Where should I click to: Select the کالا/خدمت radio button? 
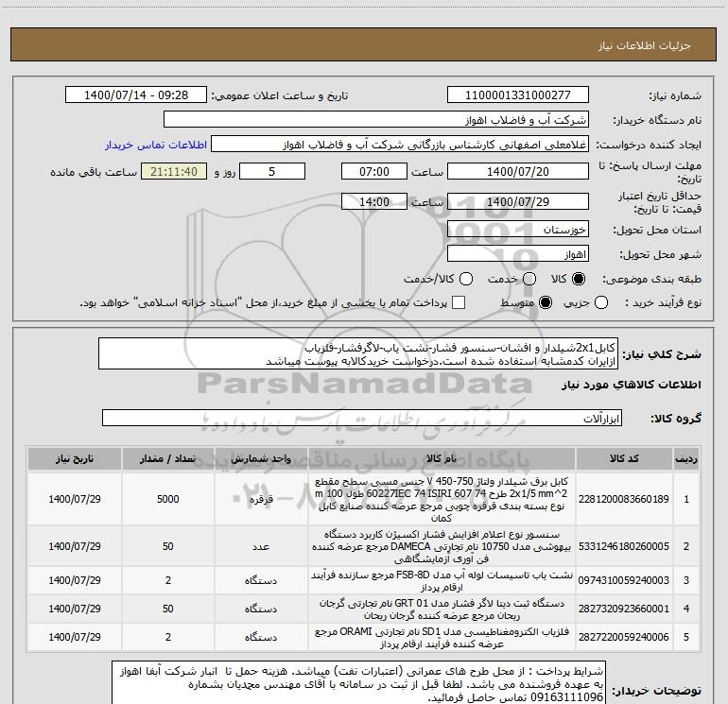point(466,279)
